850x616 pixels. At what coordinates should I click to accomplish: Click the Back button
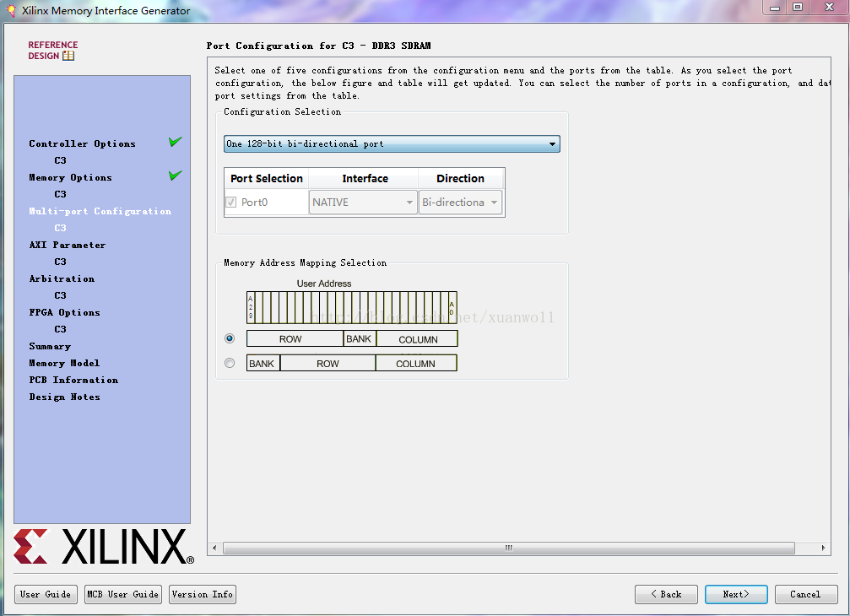point(666,594)
